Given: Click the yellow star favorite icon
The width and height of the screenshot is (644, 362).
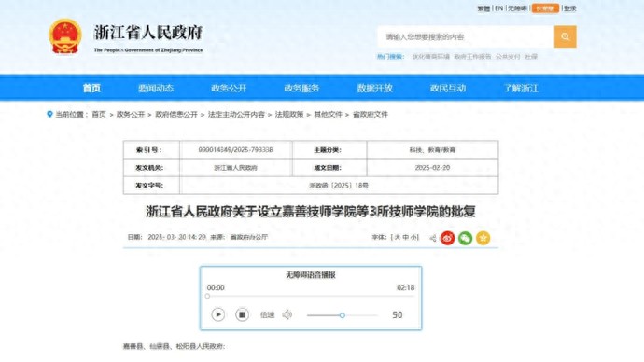Looking at the screenshot, I should [483, 238].
